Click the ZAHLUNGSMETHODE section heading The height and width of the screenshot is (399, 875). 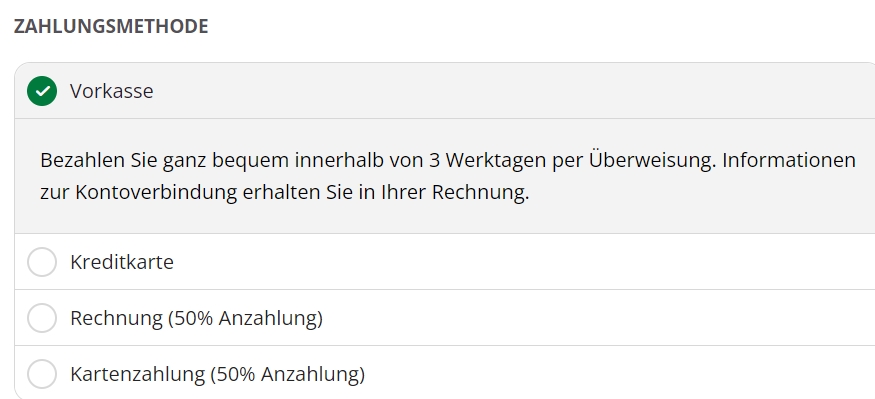click(111, 26)
